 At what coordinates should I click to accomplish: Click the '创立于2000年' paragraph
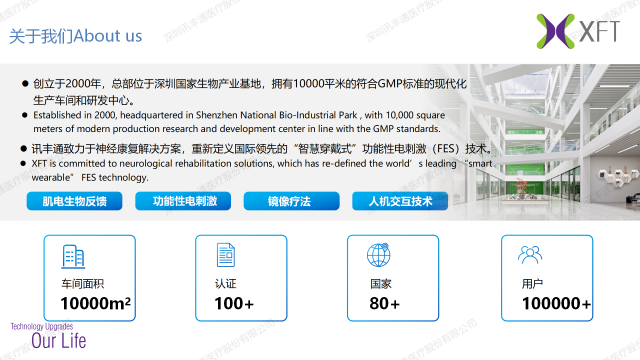pyautogui.click(x=250, y=92)
